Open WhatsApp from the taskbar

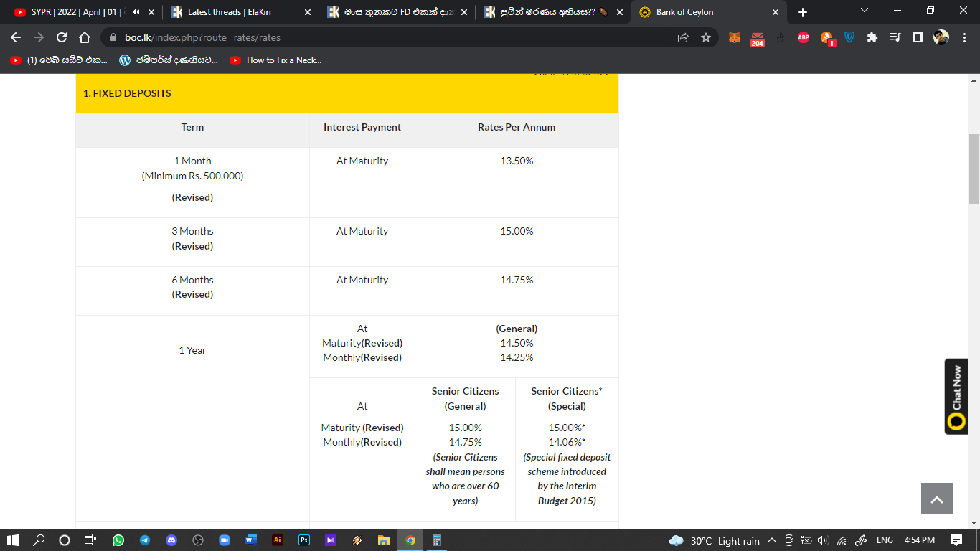118,540
